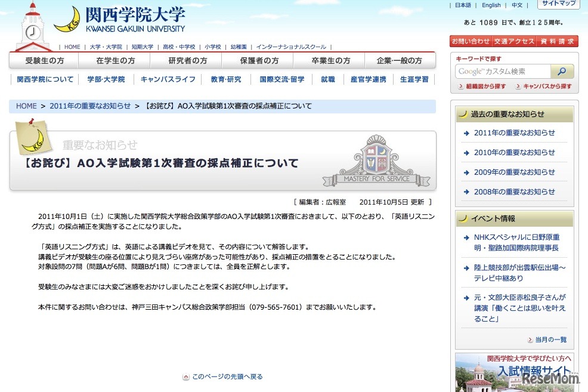Click the phone number 079-565-7601 text
Viewport: 588px width, 392px height.
point(276,307)
